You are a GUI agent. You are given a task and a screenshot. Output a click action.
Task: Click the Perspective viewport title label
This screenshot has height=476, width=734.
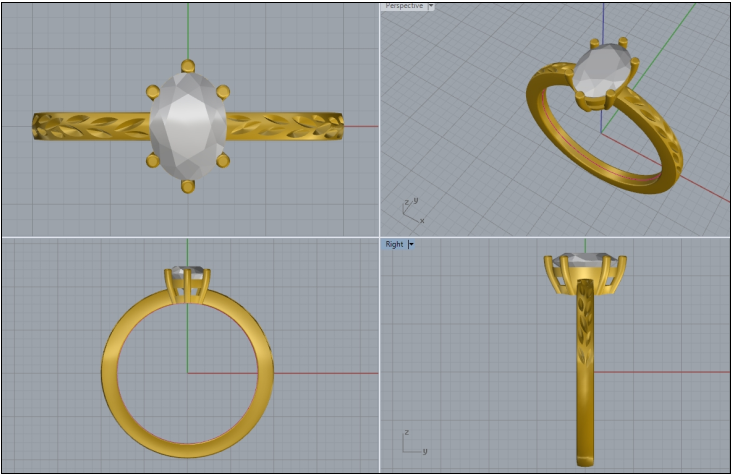click(404, 6)
